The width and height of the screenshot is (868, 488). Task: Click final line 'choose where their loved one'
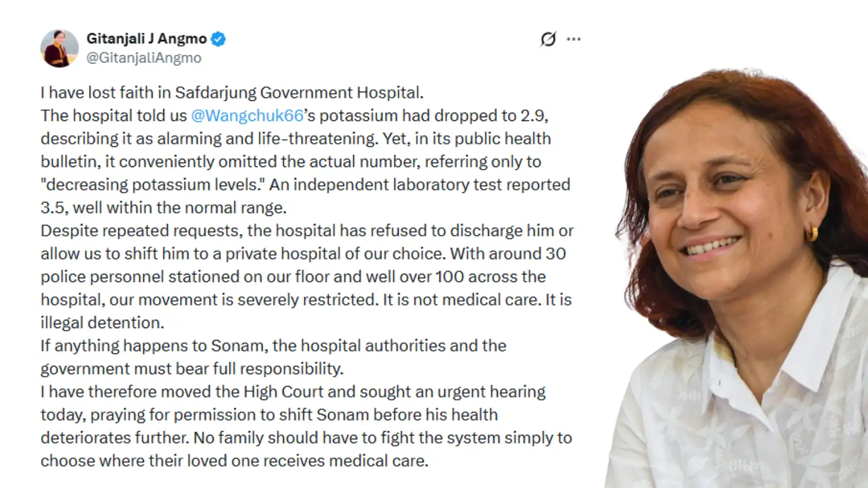tap(234, 461)
